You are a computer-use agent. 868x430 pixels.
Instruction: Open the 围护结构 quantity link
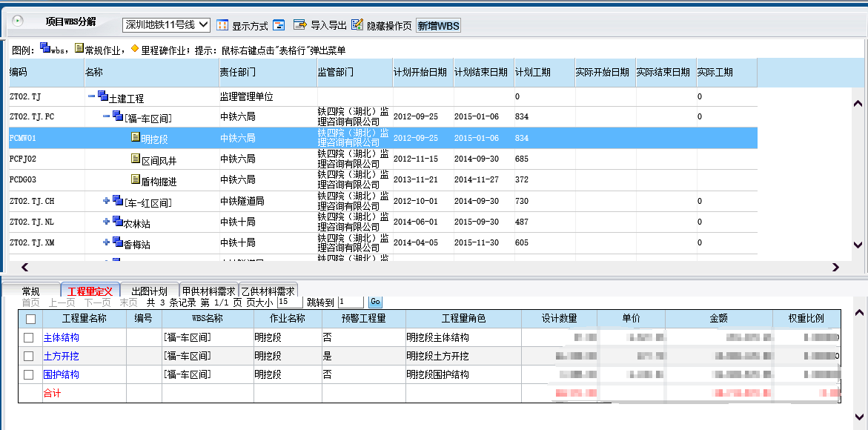click(61, 374)
